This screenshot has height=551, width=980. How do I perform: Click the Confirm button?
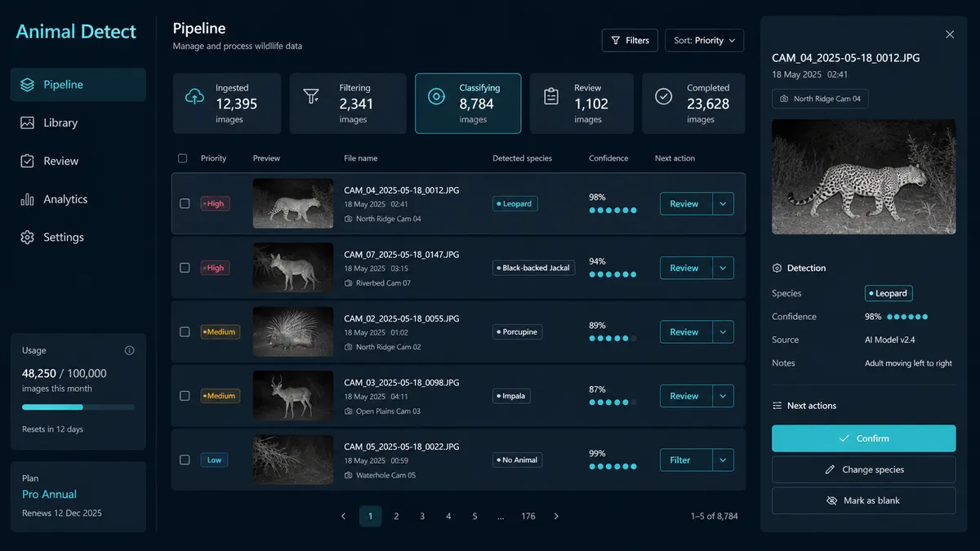[x=863, y=438]
